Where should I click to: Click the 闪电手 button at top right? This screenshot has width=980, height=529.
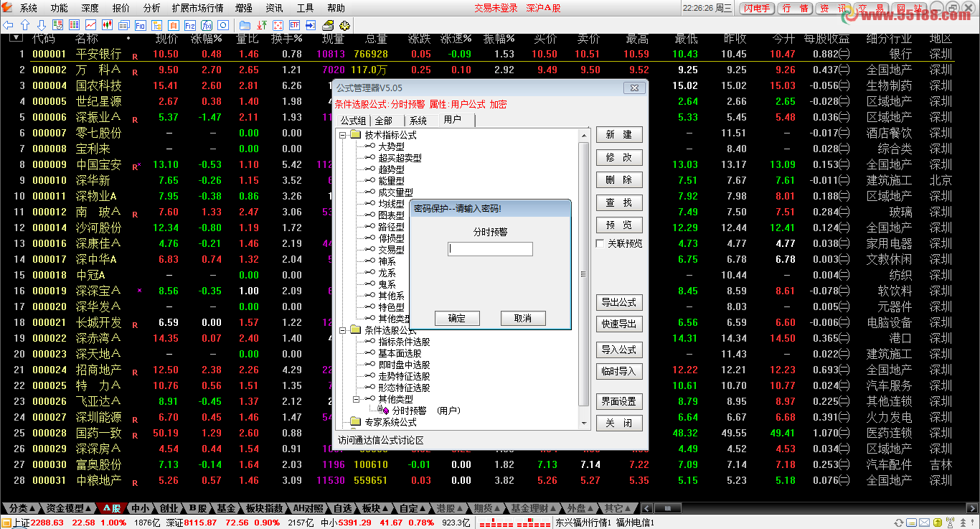coord(756,9)
